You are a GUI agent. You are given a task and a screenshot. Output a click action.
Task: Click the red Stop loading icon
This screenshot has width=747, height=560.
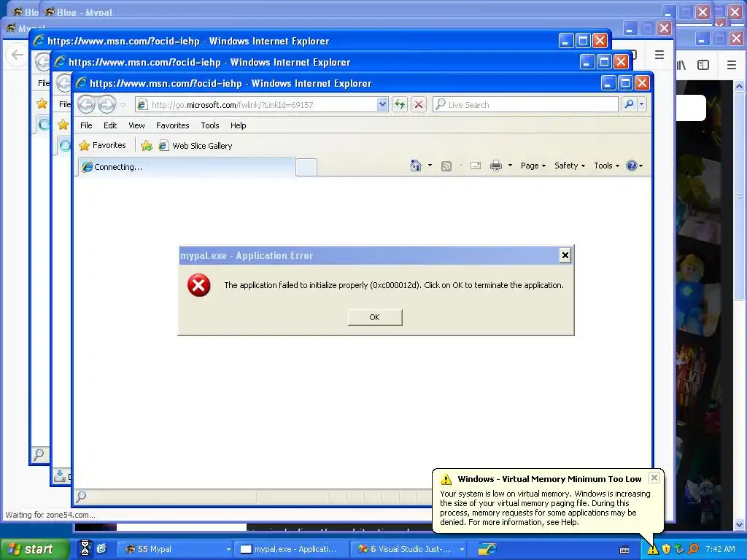tap(419, 104)
